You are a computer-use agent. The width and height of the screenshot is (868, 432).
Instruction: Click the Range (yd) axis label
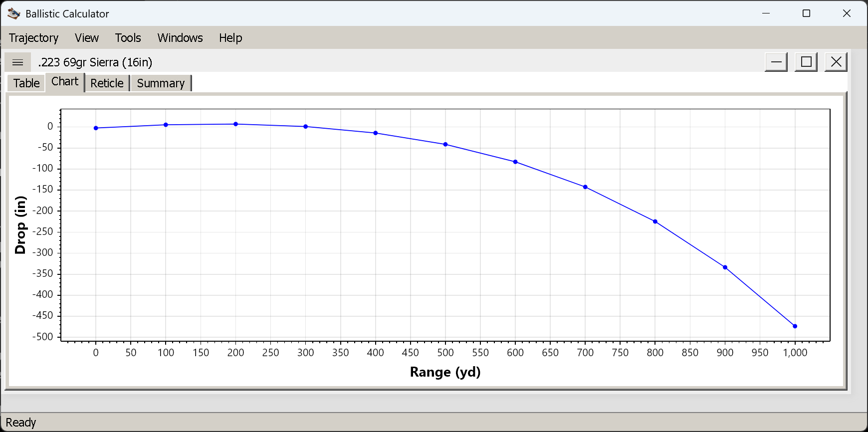(x=445, y=372)
